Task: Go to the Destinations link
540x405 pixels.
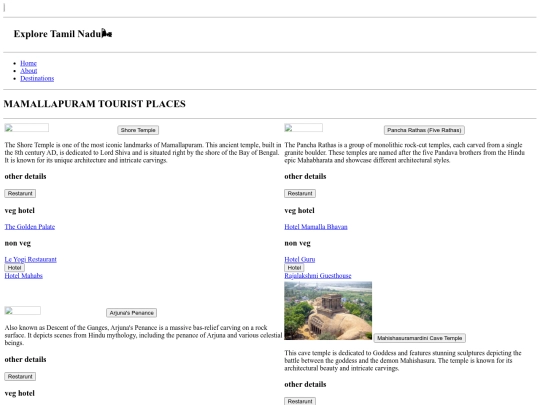Action: pos(37,78)
